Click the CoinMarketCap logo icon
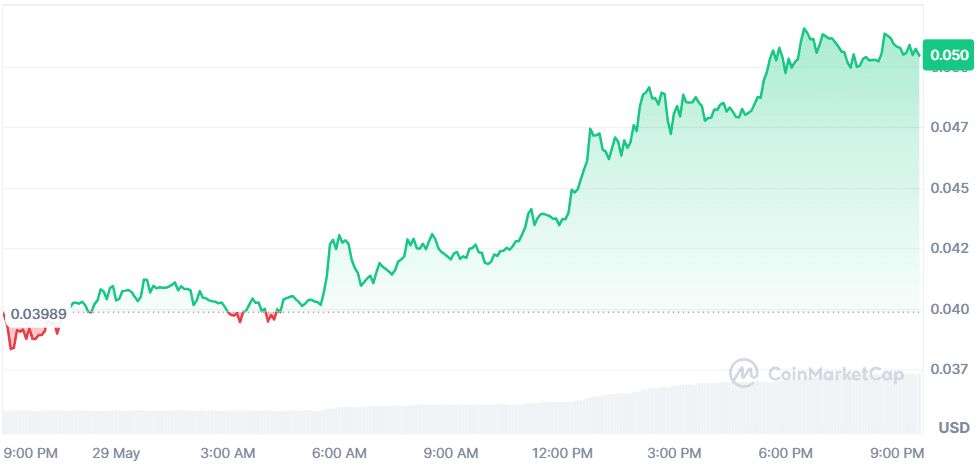Screen dimensions: 977x467 (x=744, y=373)
